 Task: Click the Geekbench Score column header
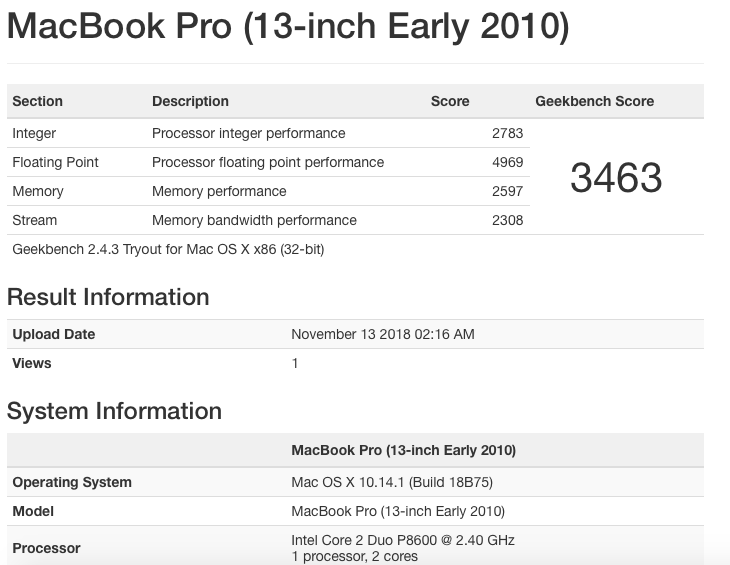point(594,101)
